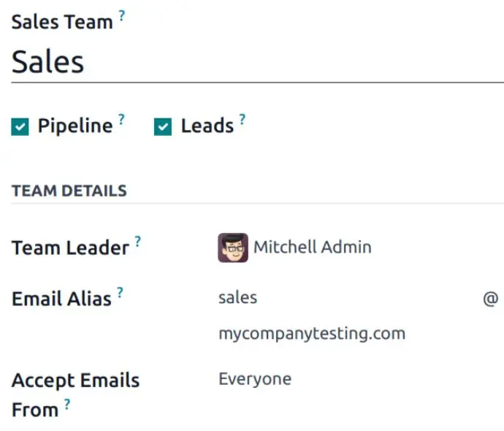This screenshot has height=431, width=504.
Task: Click the @ symbol after the alias
Action: coord(491,299)
